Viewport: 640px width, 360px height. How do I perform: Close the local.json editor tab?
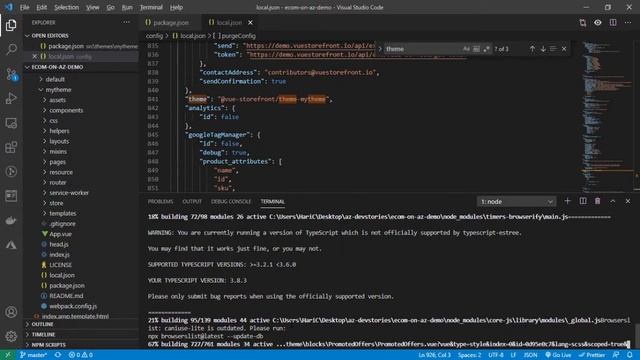250,23
